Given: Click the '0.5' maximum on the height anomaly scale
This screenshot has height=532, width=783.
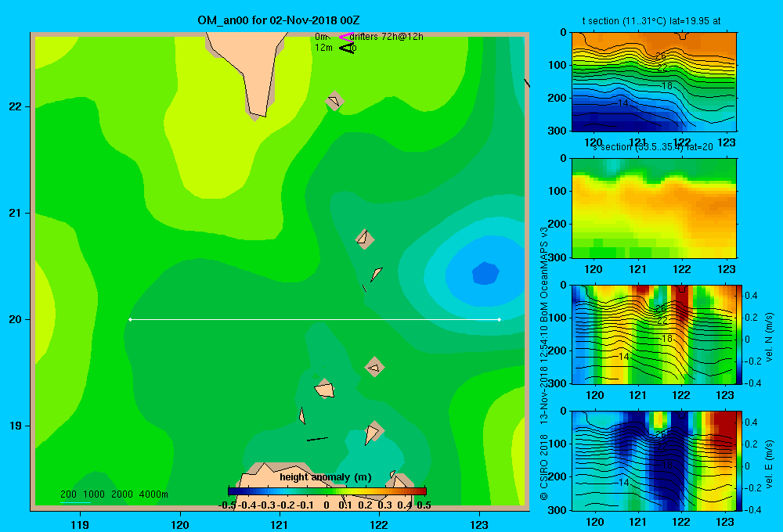Looking at the screenshot, I should pos(424,505).
